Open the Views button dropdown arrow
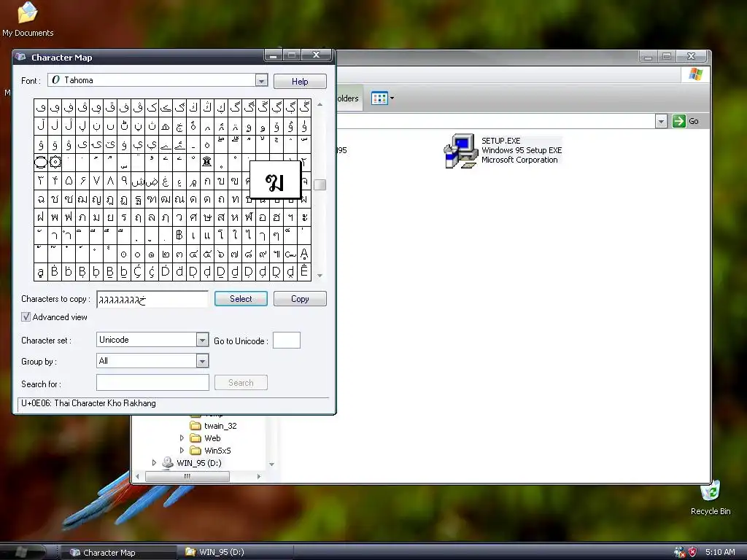747x560 pixels. [392, 98]
